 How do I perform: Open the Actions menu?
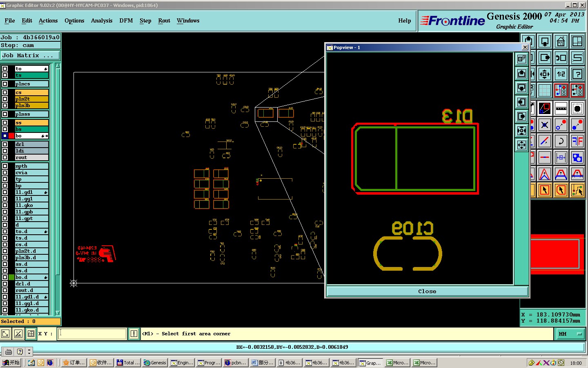point(48,20)
